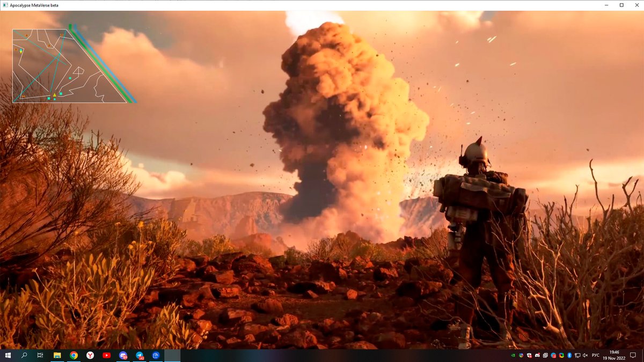The width and height of the screenshot is (644, 362).
Task: Click the Apocalypse MetaVerse beta window title
Action: [34, 5]
